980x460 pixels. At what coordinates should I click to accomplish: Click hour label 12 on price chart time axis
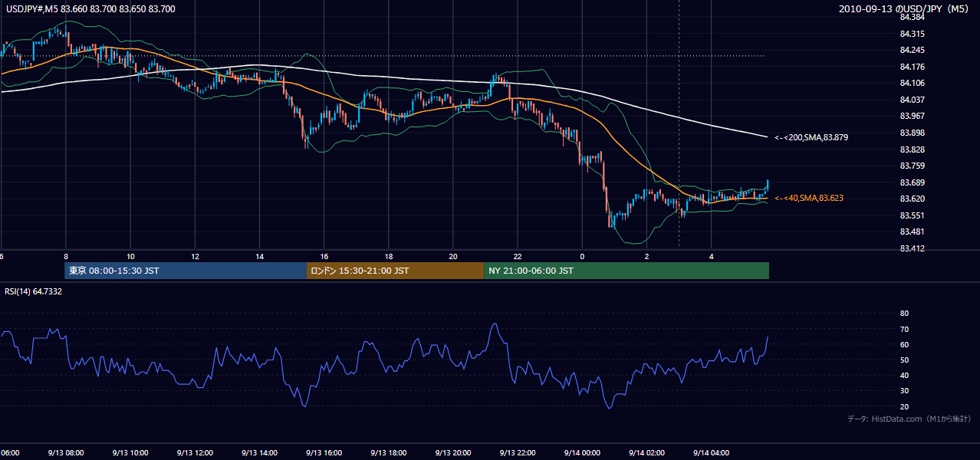point(195,256)
